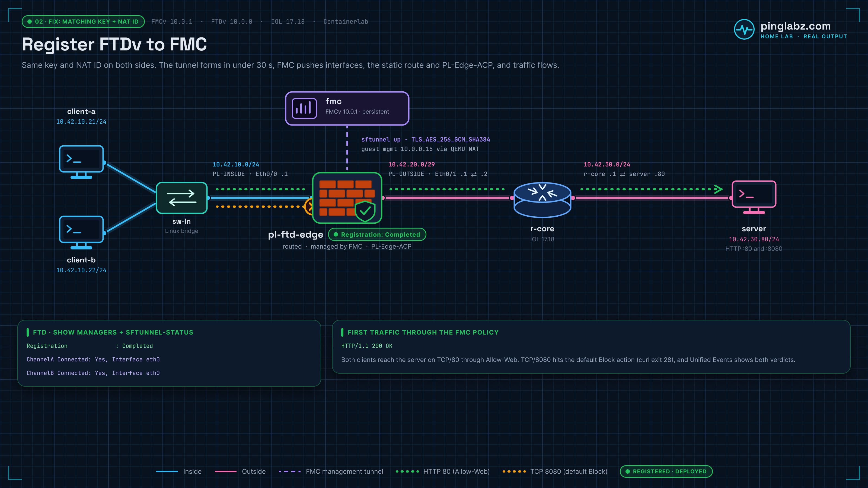Click the client-a terminal computer icon
868x488 pixels.
(81, 162)
